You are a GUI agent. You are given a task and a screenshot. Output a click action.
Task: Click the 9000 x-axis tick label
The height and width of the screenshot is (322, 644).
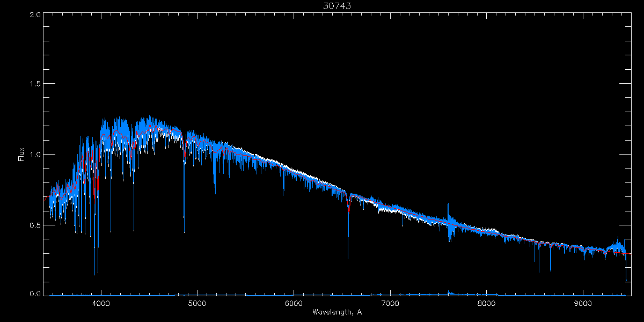point(583,303)
